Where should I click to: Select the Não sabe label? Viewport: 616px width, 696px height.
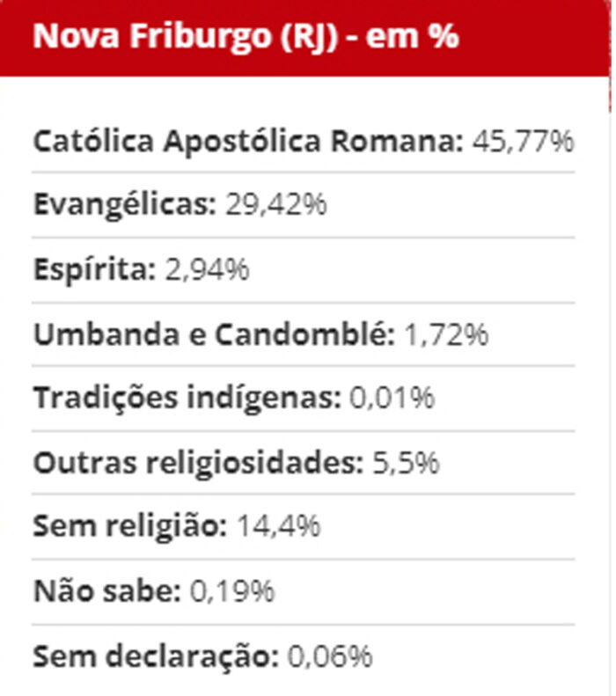point(106,590)
